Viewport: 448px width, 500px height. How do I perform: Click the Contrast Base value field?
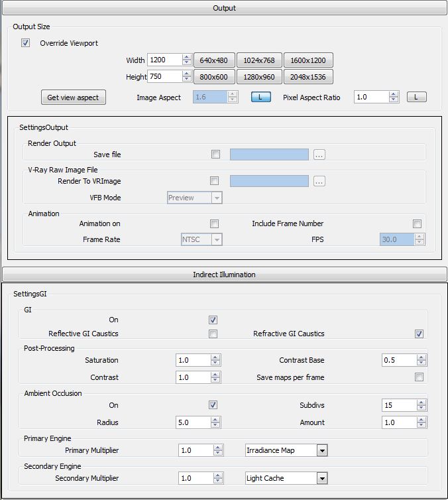point(399,360)
